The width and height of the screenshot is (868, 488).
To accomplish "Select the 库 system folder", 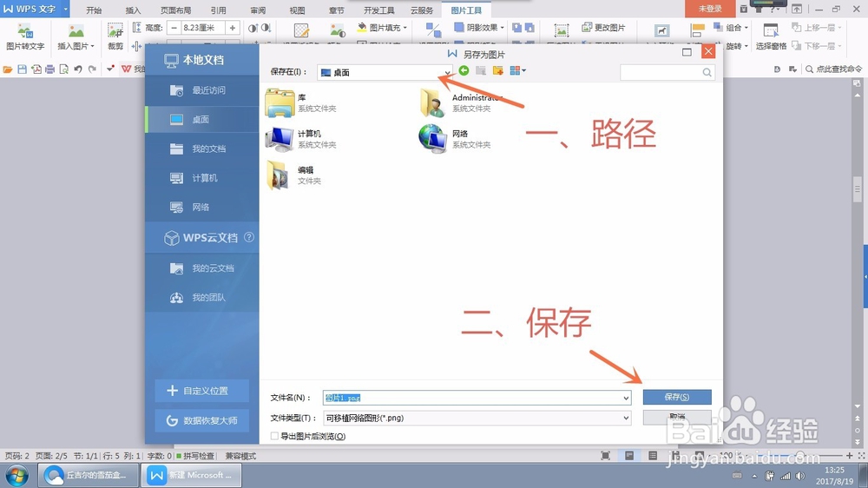I will point(300,102).
